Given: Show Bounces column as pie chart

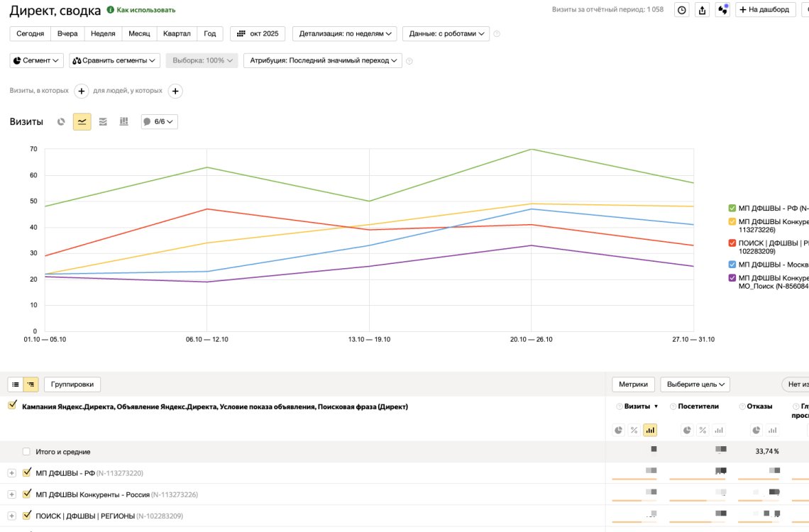Looking at the screenshot, I should pos(756,430).
